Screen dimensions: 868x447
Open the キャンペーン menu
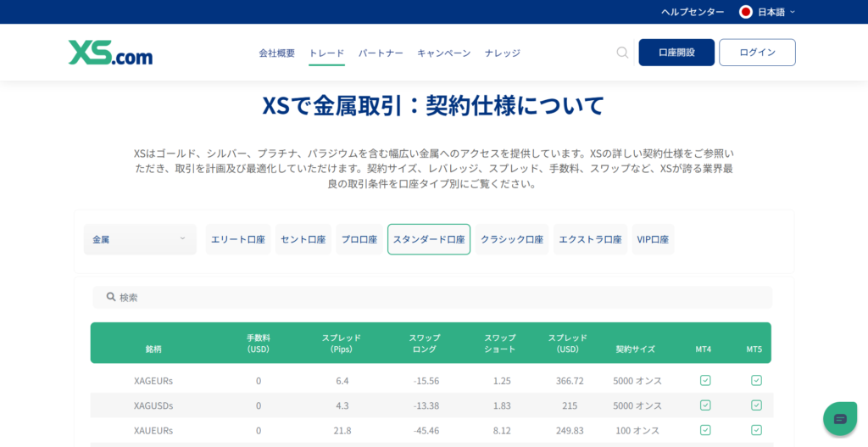[x=444, y=53]
